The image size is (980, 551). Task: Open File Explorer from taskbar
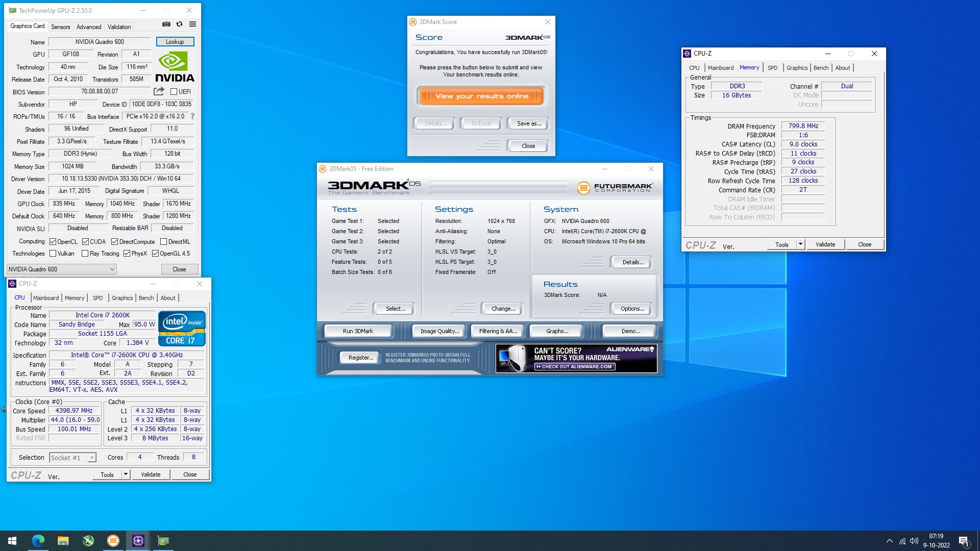pyautogui.click(x=63, y=541)
